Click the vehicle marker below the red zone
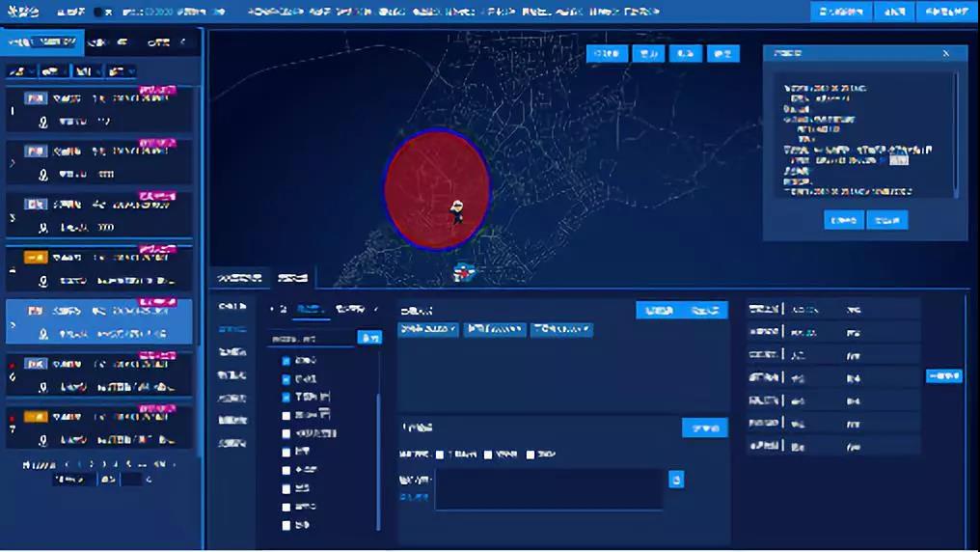This screenshot has height=552, width=980. click(x=465, y=273)
